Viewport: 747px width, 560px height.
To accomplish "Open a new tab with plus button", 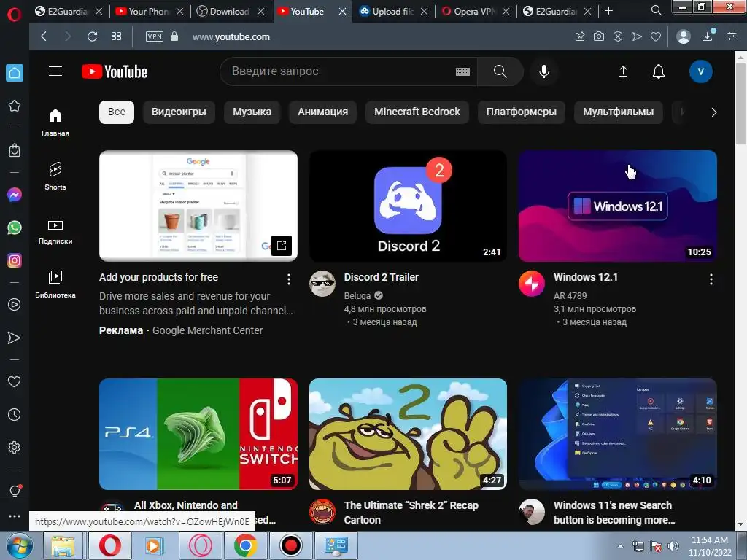I will [608, 11].
